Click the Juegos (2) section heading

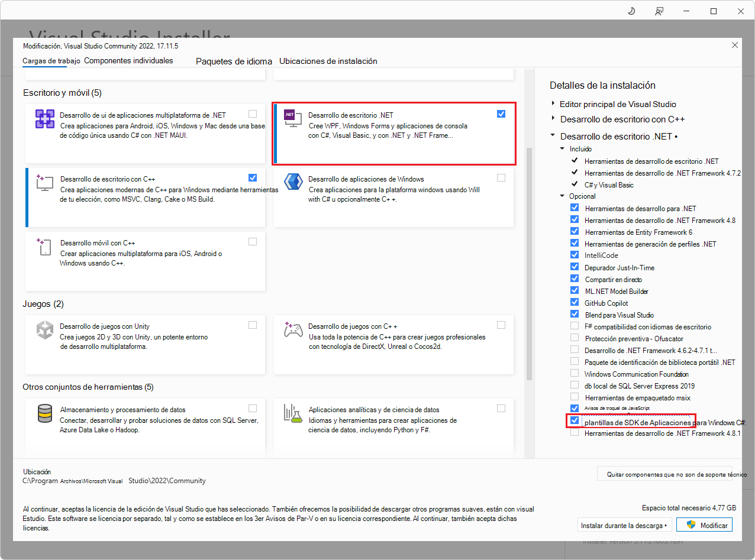coord(43,304)
